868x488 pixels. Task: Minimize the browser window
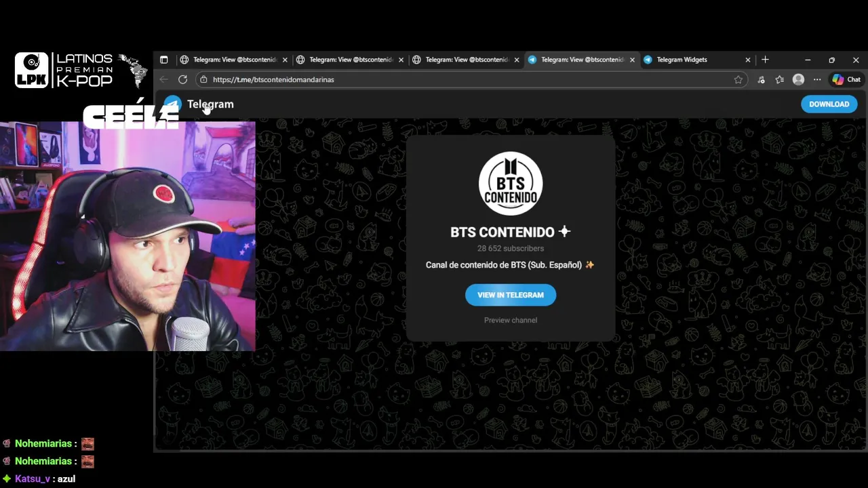(x=808, y=60)
